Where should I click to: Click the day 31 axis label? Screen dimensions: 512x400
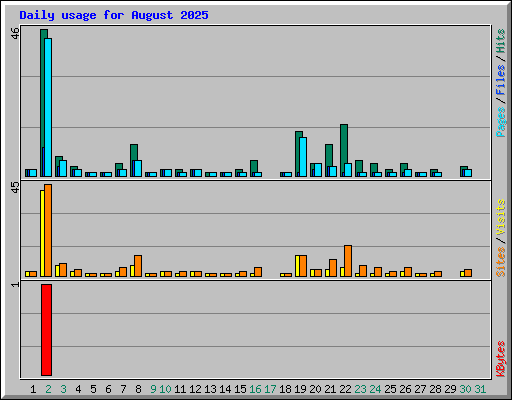480,389
